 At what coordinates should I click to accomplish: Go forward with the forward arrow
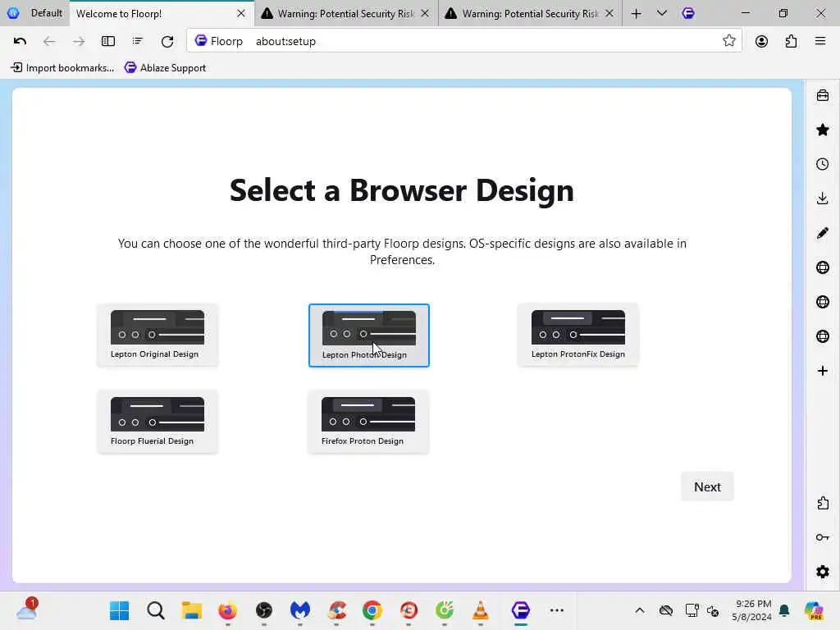(x=79, y=41)
